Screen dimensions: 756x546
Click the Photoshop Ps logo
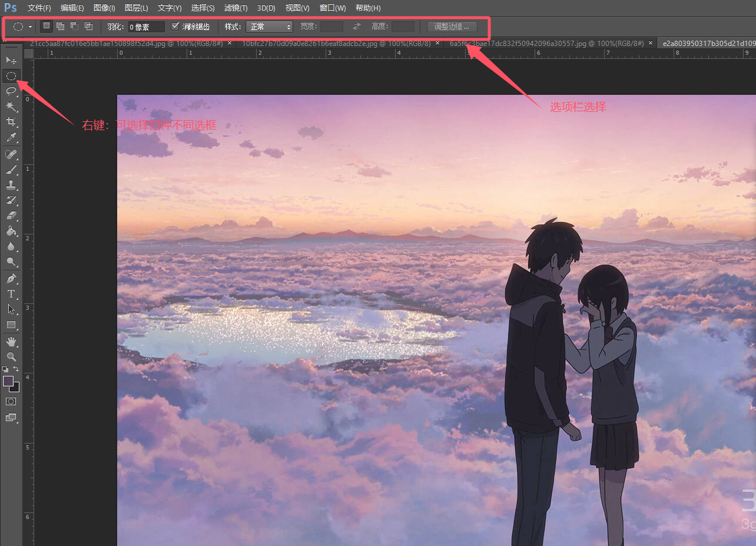click(11, 8)
